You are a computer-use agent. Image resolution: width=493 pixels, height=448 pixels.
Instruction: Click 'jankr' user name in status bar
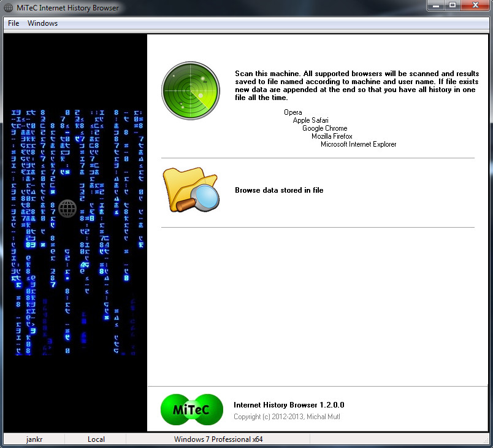(34, 439)
